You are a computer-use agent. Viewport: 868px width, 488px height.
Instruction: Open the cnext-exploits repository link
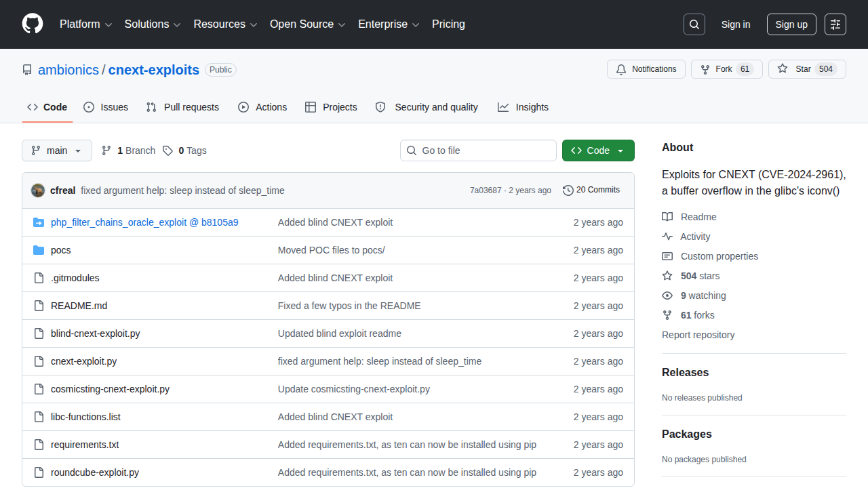pyautogui.click(x=154, y=70)
